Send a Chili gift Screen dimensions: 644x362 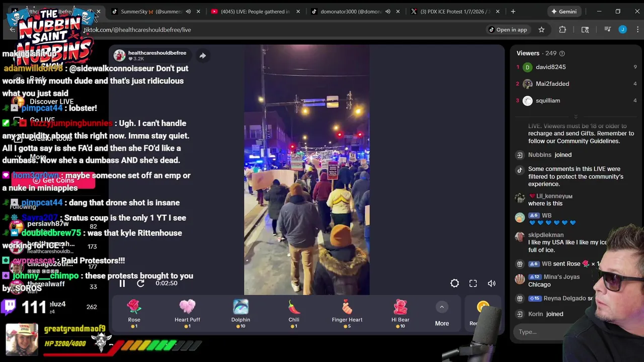[x=294, y=314]
